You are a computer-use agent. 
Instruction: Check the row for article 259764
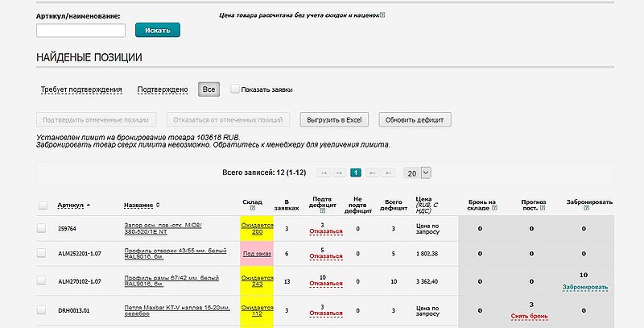tap(42, 229)
